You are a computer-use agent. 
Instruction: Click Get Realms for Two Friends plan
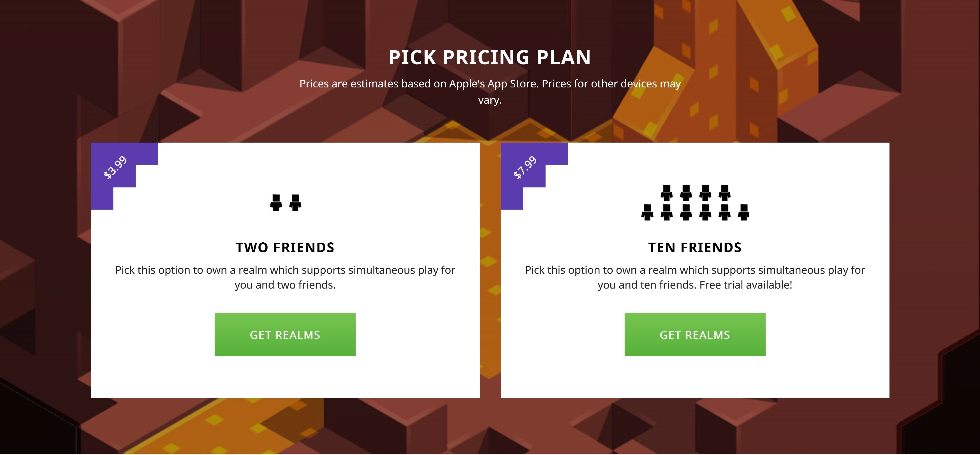click(x=285, y=335)
